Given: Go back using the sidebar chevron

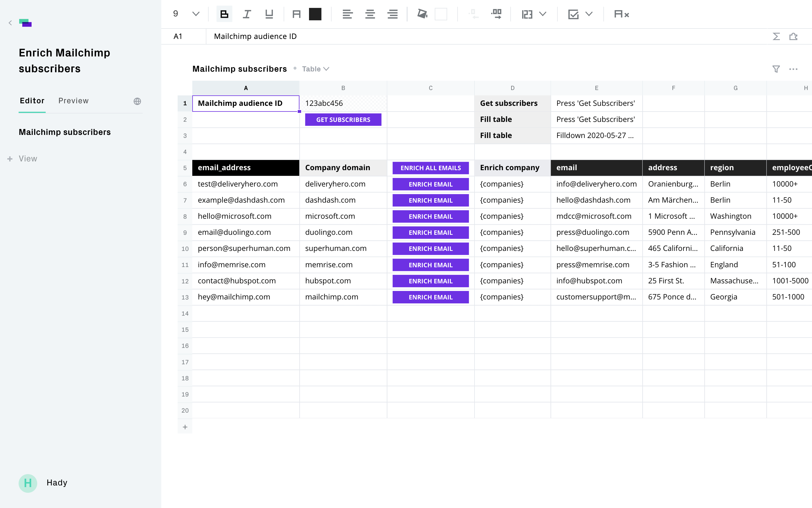Looking at the screenshot, I should (10, 23).
